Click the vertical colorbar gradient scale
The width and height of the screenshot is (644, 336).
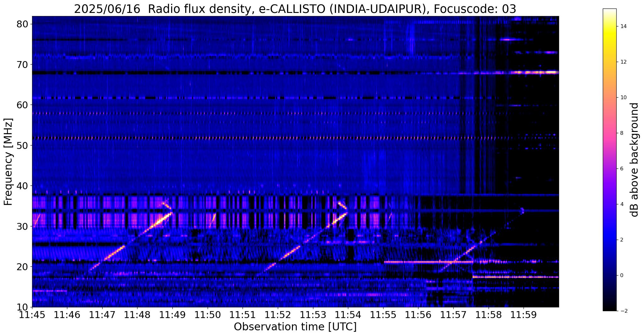(x=609, y=160)
